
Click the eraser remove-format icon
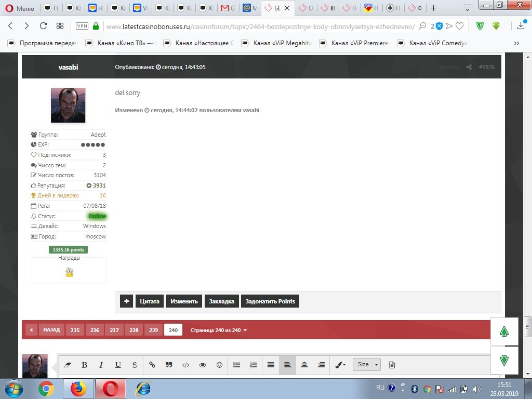(66, 365)
